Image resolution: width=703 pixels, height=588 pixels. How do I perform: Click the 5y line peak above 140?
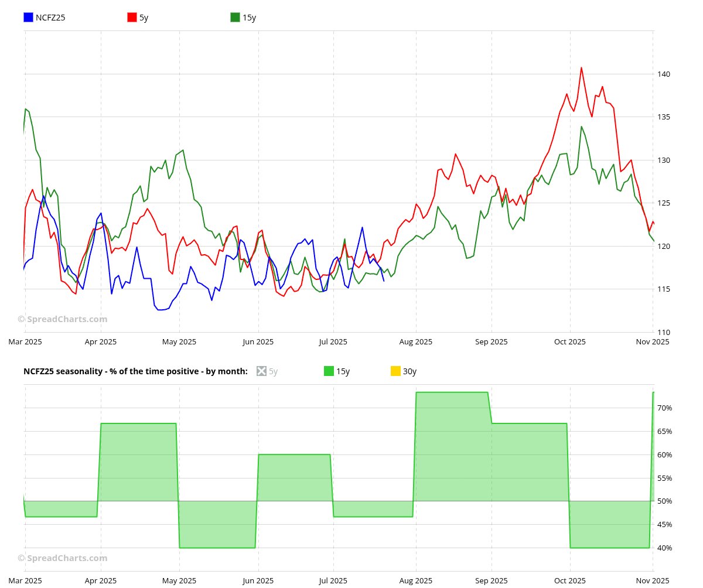tap(581, 67)
